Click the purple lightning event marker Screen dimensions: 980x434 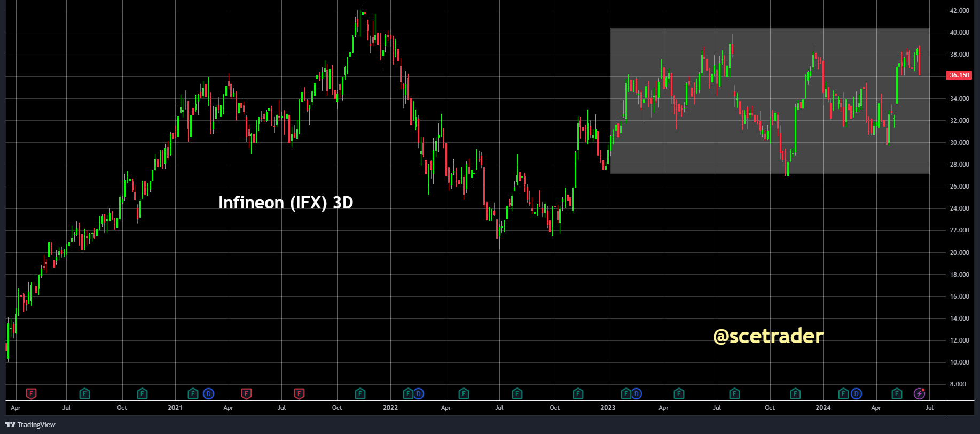click(920, 394)
